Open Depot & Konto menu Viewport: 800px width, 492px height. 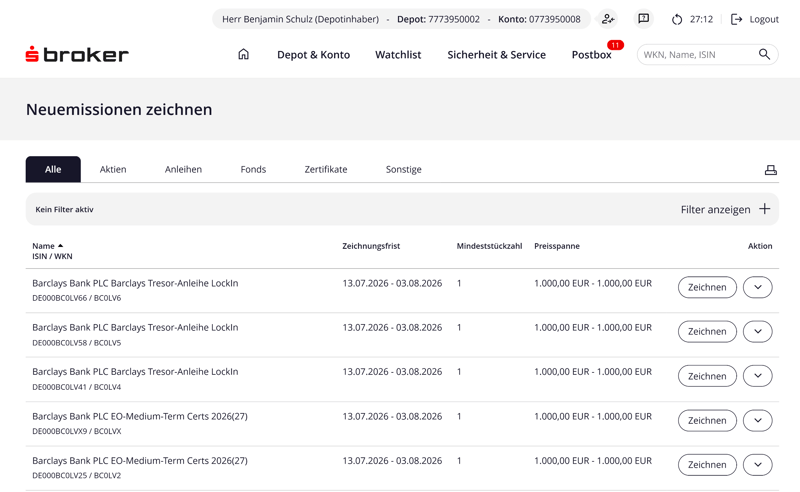pos(313,55)
